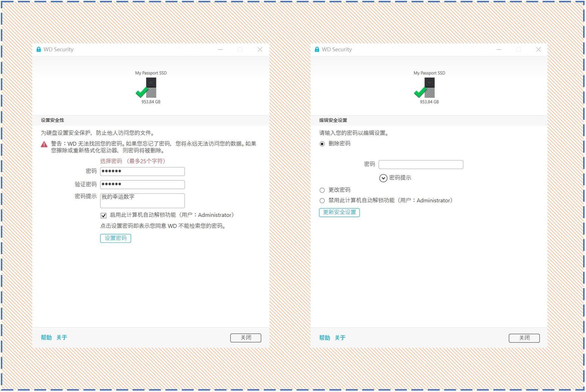Collapse the password hint chevron circle
This screenshot has width=586, height=392.
[383, 178]
